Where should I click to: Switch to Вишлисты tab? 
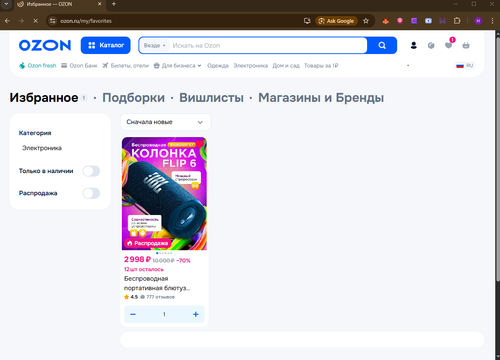pyautogui.click(x=211, y=98)
